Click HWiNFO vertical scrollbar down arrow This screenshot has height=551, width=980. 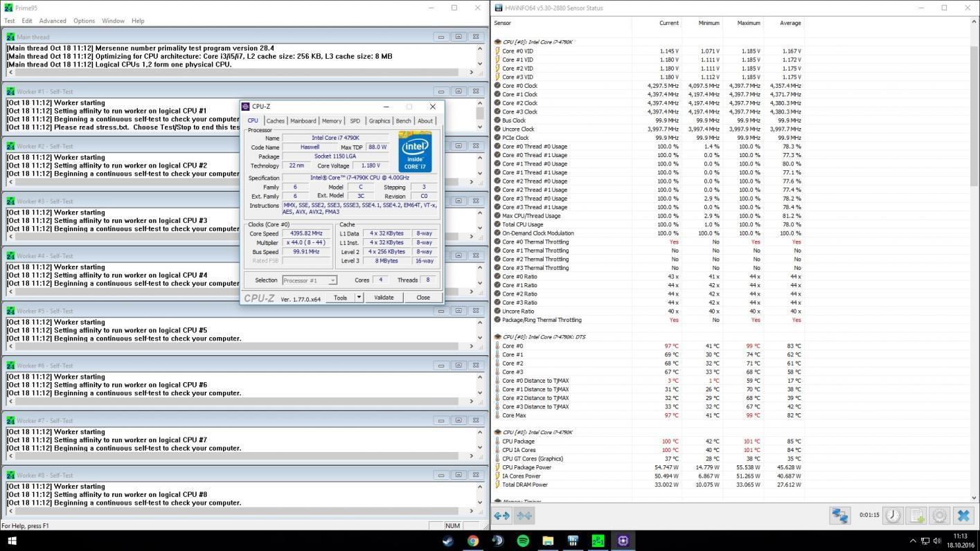click(974, 498)
